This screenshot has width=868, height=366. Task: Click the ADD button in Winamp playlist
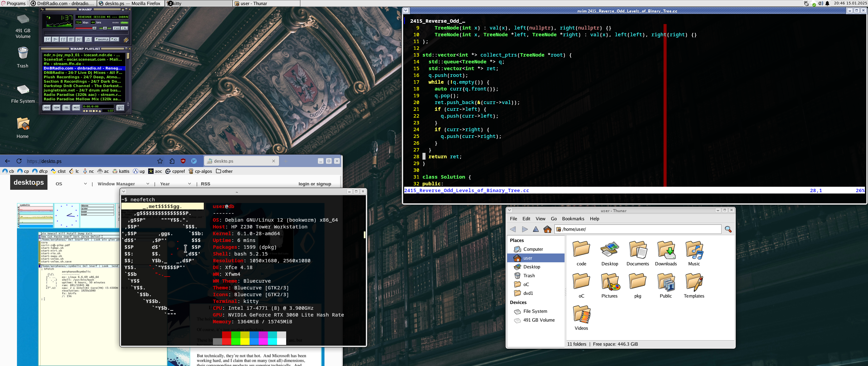[47, 108]
